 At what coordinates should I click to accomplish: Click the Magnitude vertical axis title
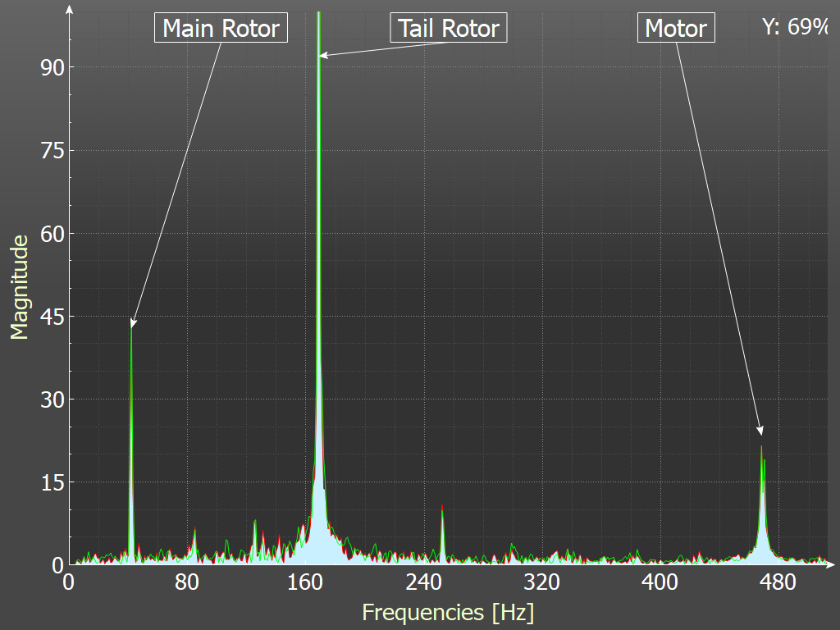tap(19, 286)
